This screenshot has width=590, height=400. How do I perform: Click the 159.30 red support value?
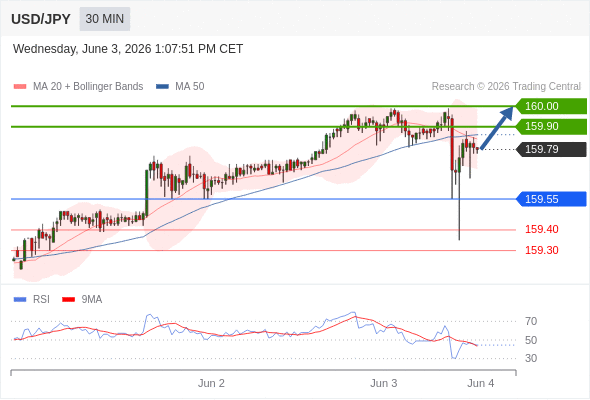[x=541, y=250]
